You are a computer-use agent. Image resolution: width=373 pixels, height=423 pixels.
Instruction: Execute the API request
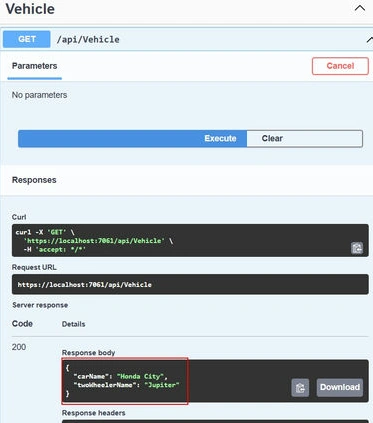click(x=132, y=138)
